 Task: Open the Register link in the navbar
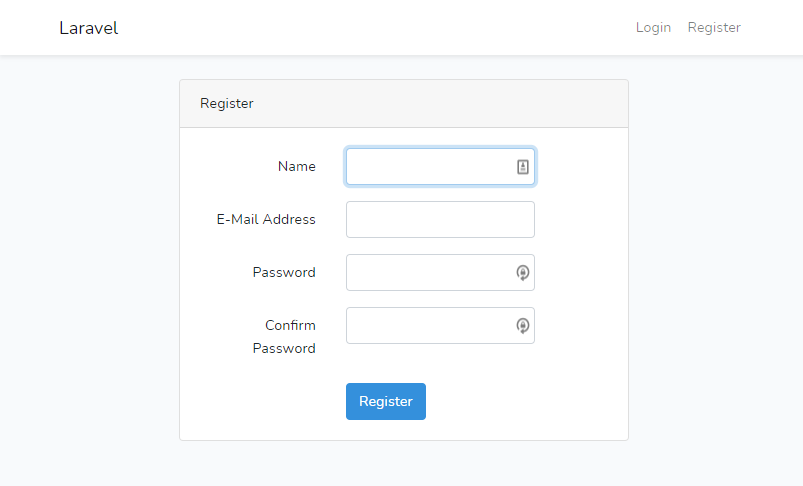(714, 27)
